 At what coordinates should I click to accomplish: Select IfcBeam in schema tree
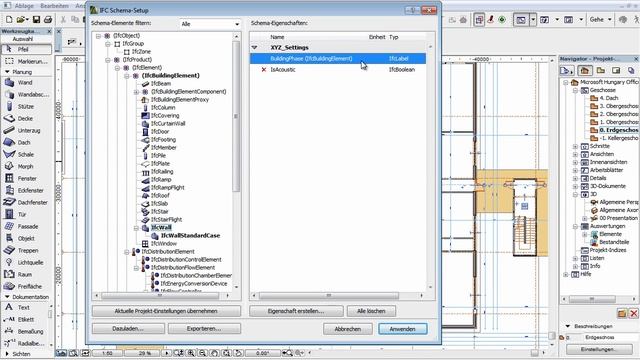(x=161, y=84)
